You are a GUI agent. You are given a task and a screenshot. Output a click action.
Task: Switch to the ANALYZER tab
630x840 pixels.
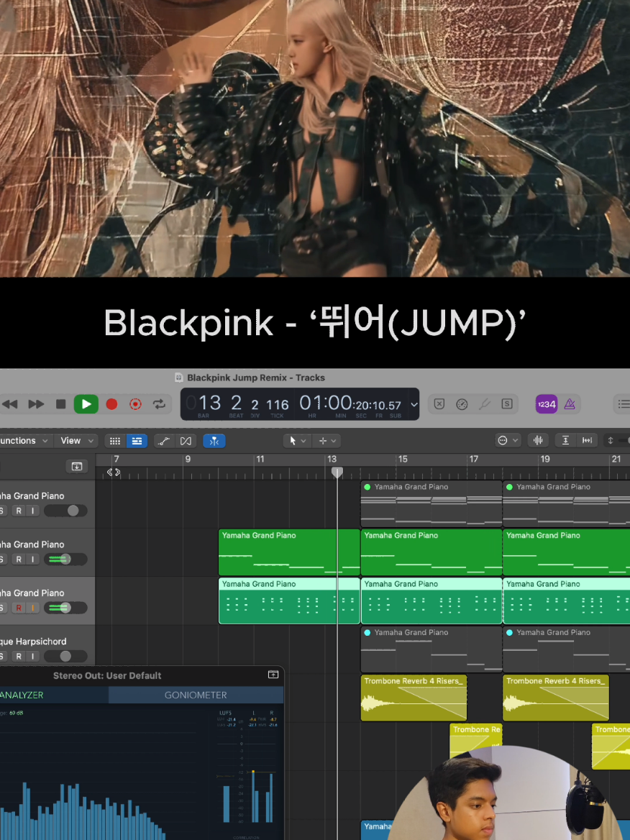(x=22, y=695)
